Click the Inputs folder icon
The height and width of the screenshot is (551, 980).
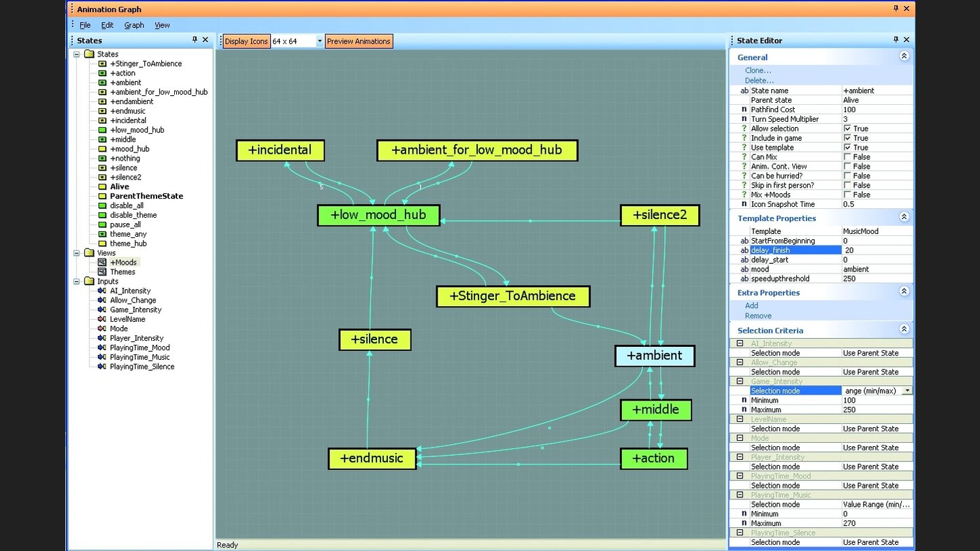pos(89,281)
